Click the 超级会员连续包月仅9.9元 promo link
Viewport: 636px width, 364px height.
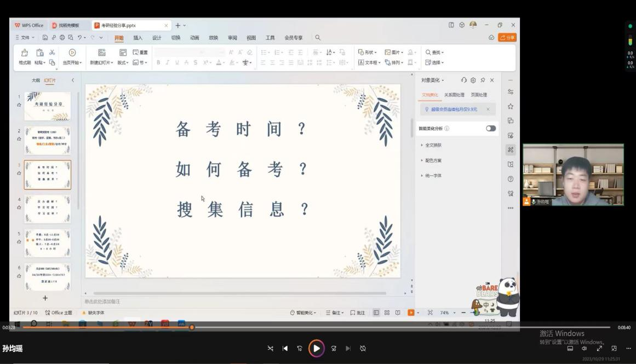pyautogui.click(x=454, y=109)
